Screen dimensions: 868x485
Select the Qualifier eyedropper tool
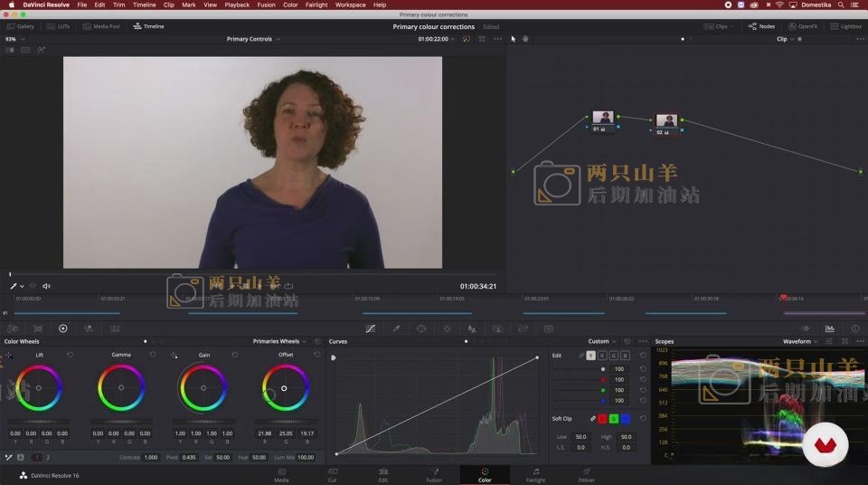(x=396, y=328)
